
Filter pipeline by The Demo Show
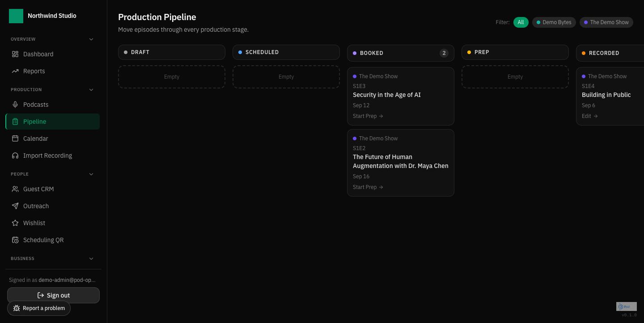pos(606,22)
